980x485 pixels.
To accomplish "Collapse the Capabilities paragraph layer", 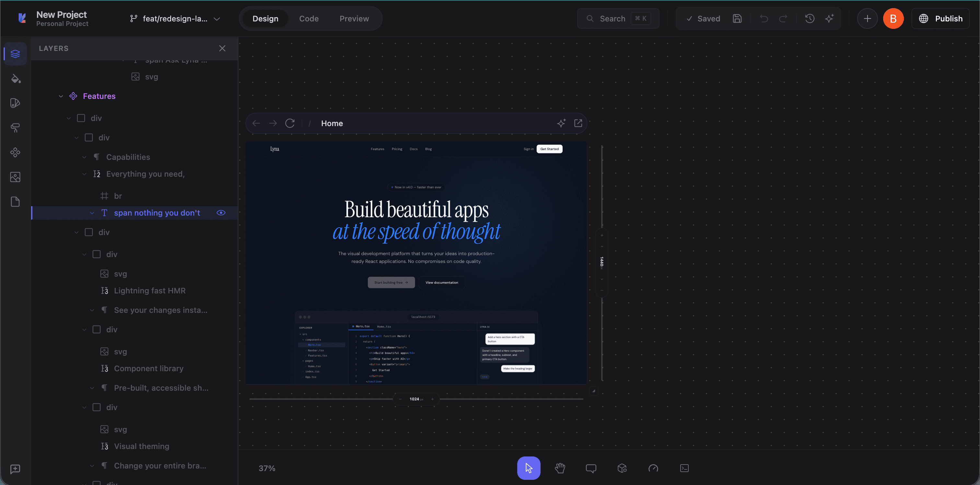I will click(x=85, y=157).
